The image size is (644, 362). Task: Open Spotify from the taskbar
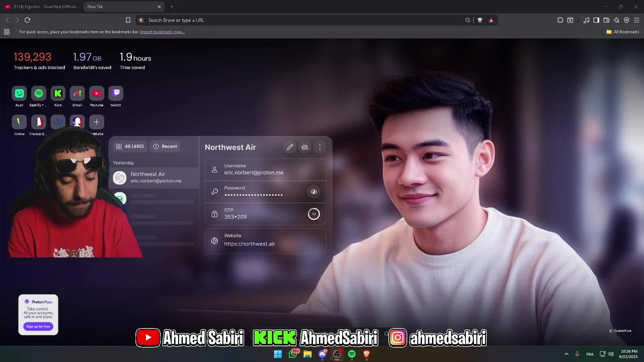352,354
